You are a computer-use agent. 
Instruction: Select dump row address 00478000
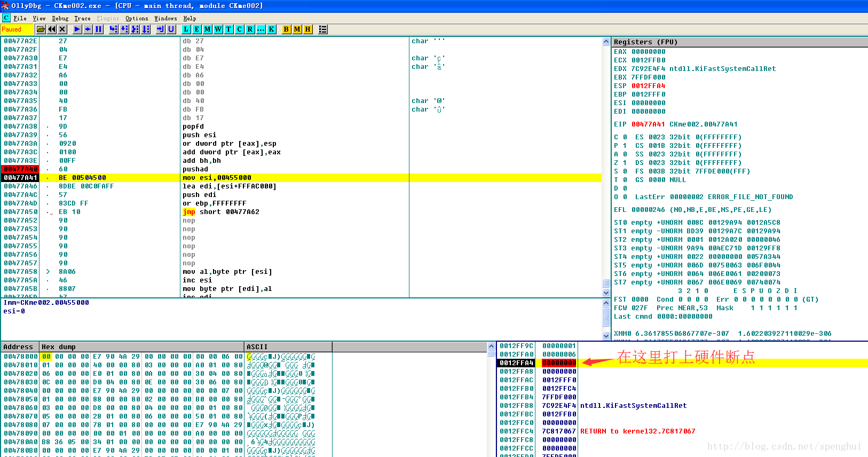(21, 357)
